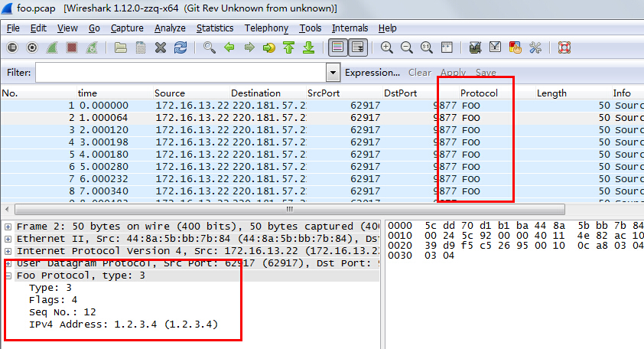
Task: Edit display filters icon
Action: 496,47
